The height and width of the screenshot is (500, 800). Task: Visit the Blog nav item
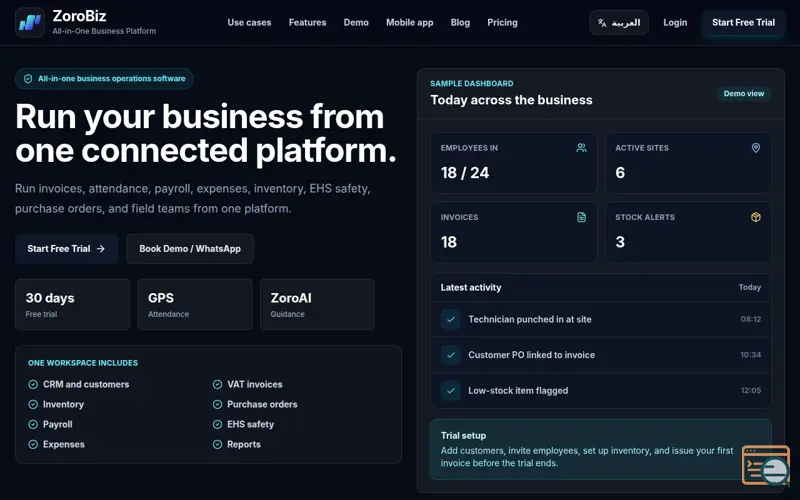point(460,22)
